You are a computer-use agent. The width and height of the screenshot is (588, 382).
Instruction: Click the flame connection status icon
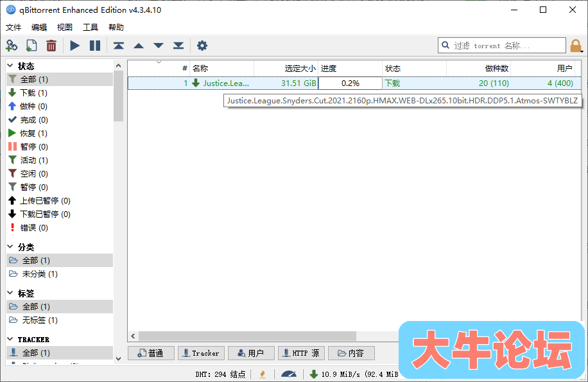coord(263,374)
